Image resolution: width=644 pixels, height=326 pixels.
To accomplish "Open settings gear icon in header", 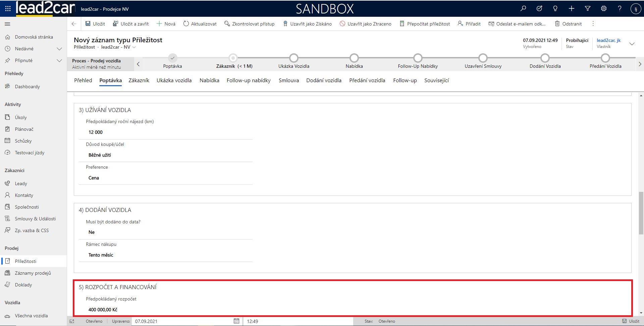I will click(x=603, y=9).
